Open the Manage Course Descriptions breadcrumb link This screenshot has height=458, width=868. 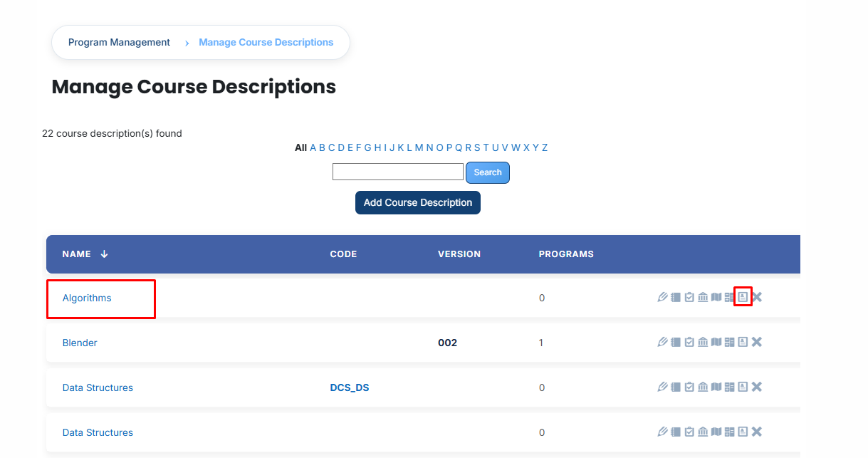tap(266, 42)
